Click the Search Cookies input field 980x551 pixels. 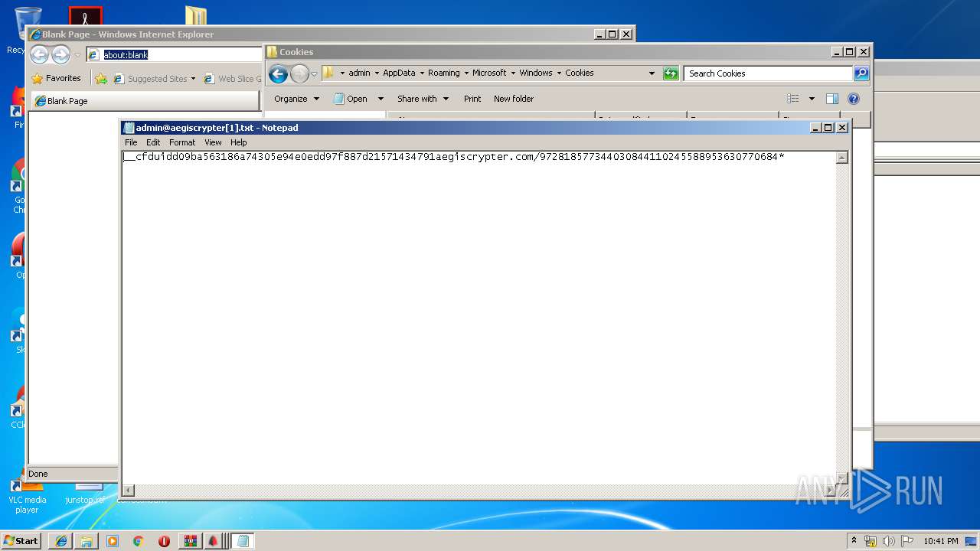768,73
